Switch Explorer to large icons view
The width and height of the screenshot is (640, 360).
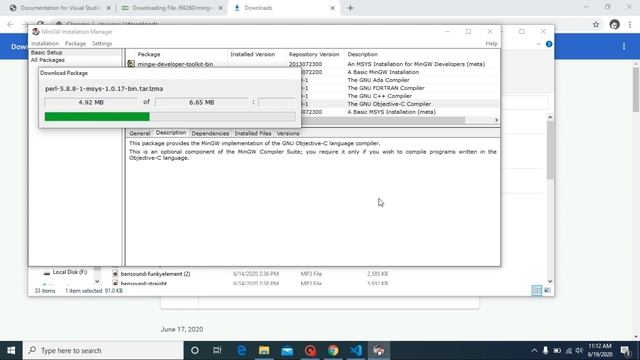pyautogui.click(x=547, y=290)
